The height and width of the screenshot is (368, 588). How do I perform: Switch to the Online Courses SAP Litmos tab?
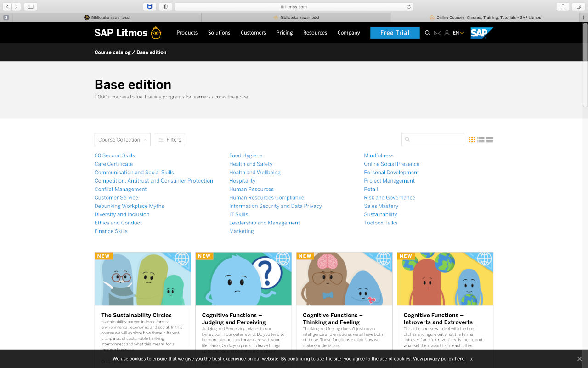pos(485,17)
